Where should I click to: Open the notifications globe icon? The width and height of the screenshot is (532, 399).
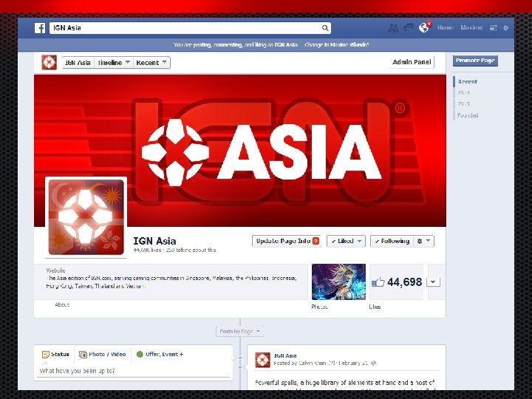423,28
